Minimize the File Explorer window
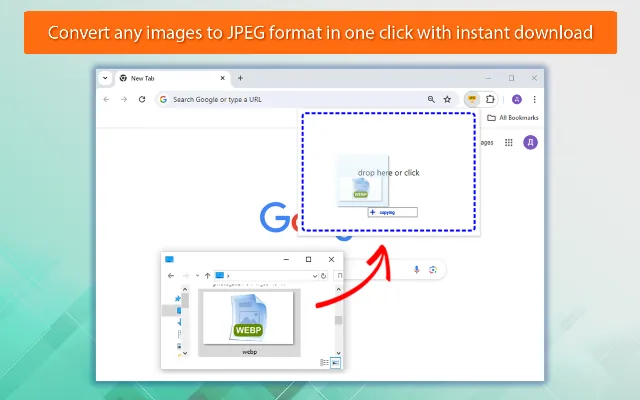 coord(286,259)
